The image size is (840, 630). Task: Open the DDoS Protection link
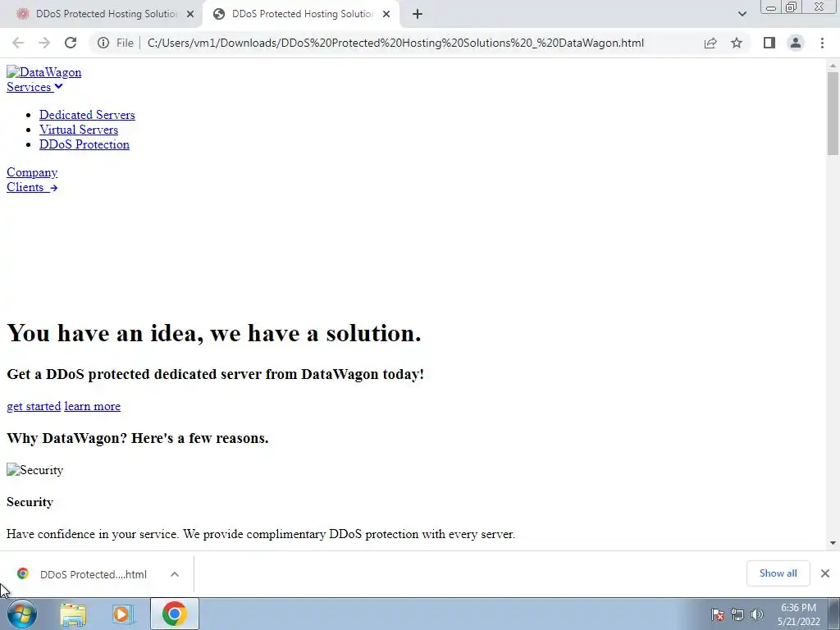(x=84, y=144)
